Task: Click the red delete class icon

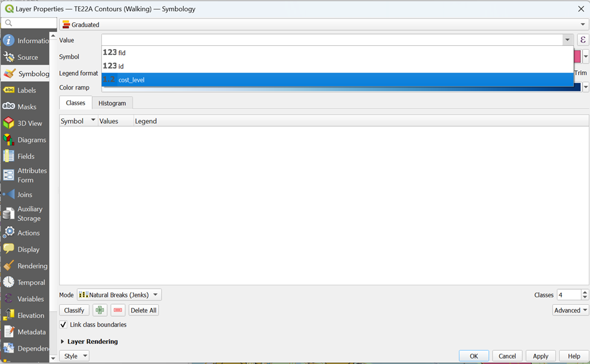Action: pos(117,310)
